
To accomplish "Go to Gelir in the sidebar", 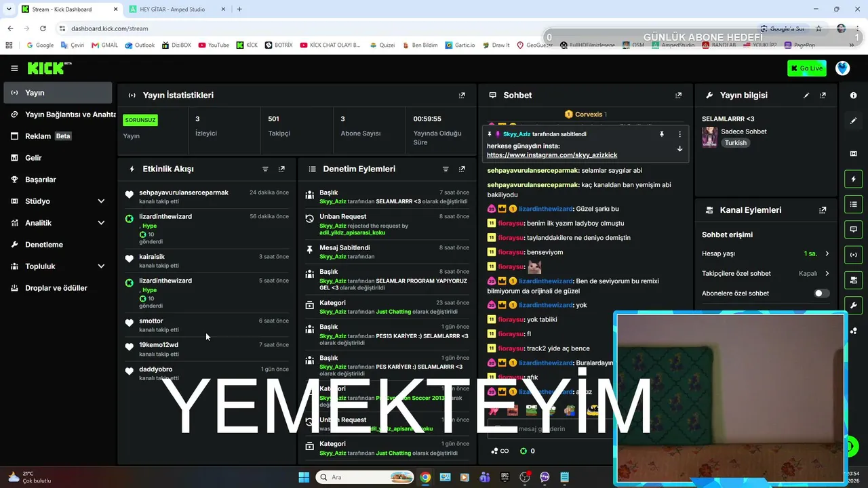I will tap(58, 158).
